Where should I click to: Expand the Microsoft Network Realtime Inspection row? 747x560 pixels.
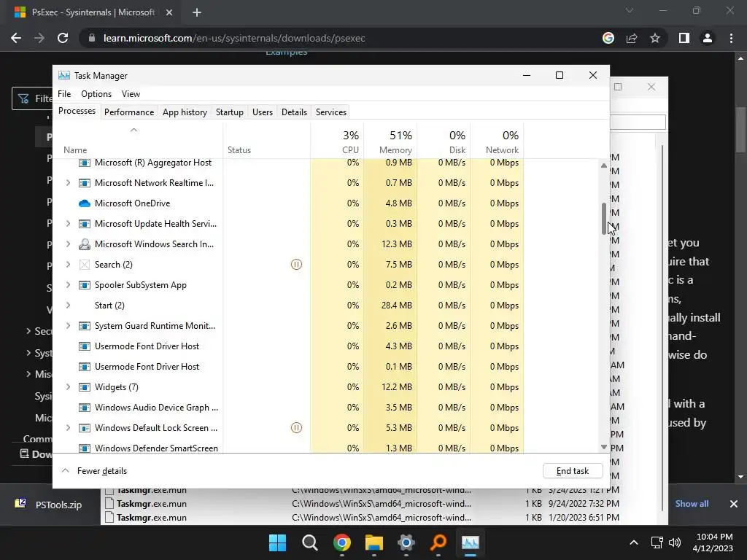(x=68, y=183)
